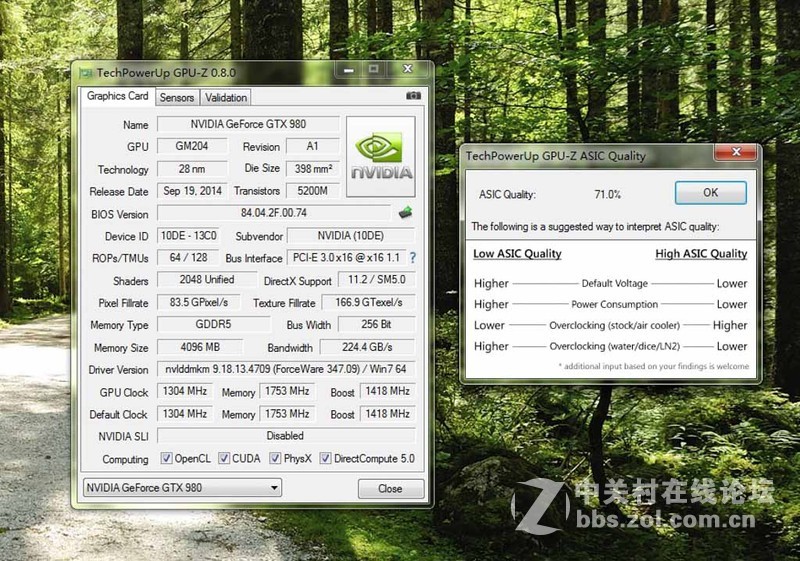This screenshot has height=561, width=800.
Task: Click the NVIDIA logo image
Action: click(x=381, y=157)
